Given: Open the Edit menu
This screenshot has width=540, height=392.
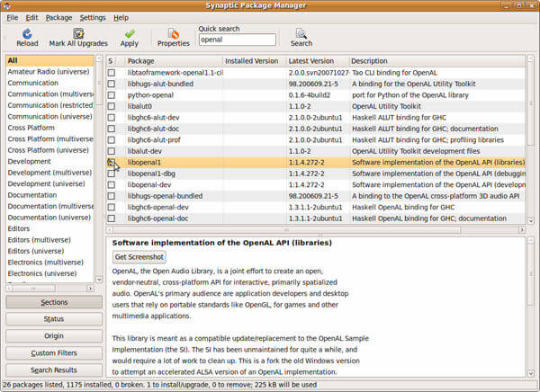Looking at the screenshot, I should click(x=31, y=18).
